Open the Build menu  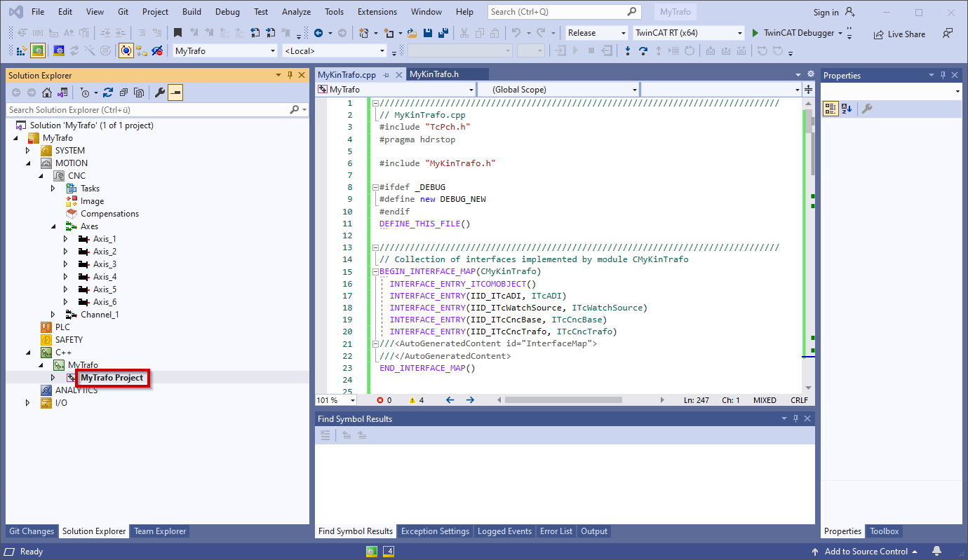point(191,12)
